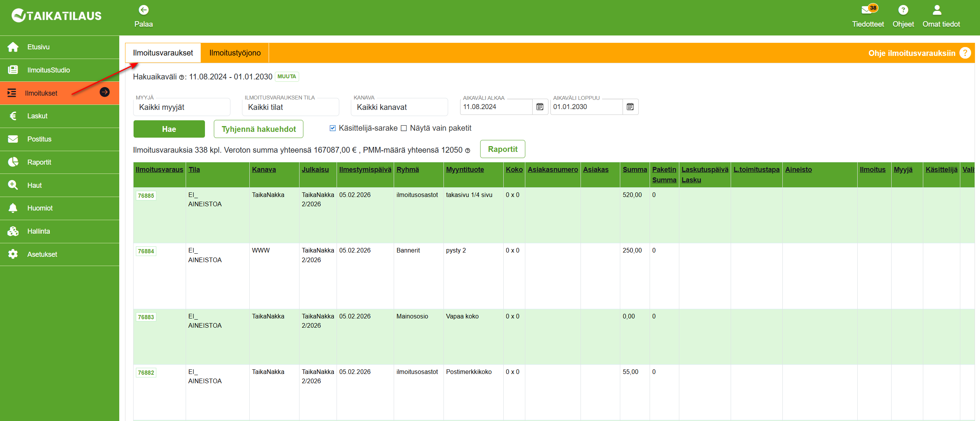
Task: Open calendar picker for Aikaväli loppuu
Action: pos(630,107)
